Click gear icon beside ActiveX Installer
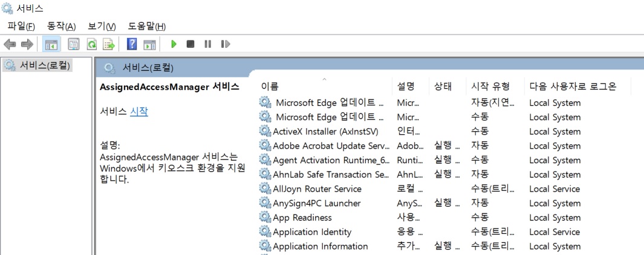Image resolution: width=644 pixels, height=255 pixels. [265, 131]
